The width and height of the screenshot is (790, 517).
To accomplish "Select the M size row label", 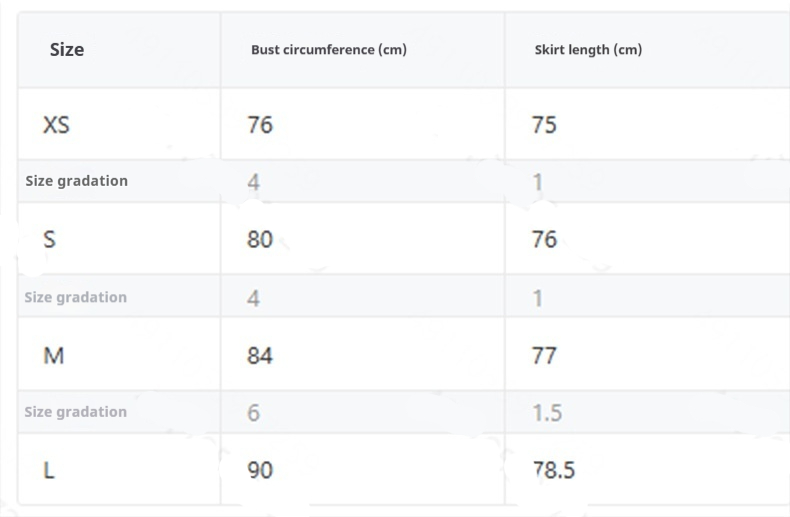I will (54, 355).
